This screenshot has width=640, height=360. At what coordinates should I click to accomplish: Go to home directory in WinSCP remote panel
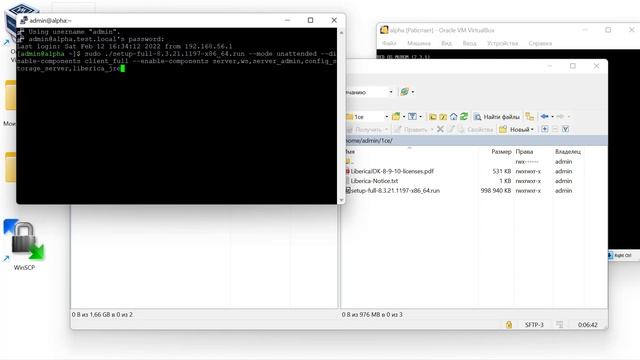(453, 117)
